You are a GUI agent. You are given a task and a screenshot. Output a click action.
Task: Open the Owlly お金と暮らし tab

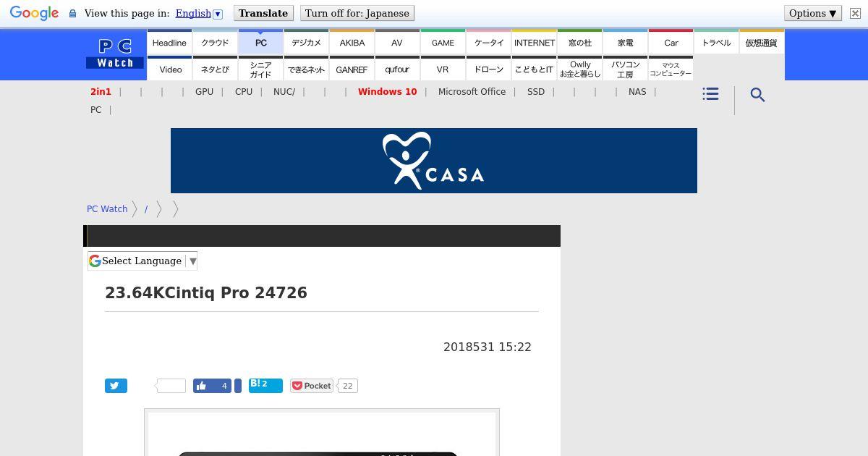click(579, 69)
